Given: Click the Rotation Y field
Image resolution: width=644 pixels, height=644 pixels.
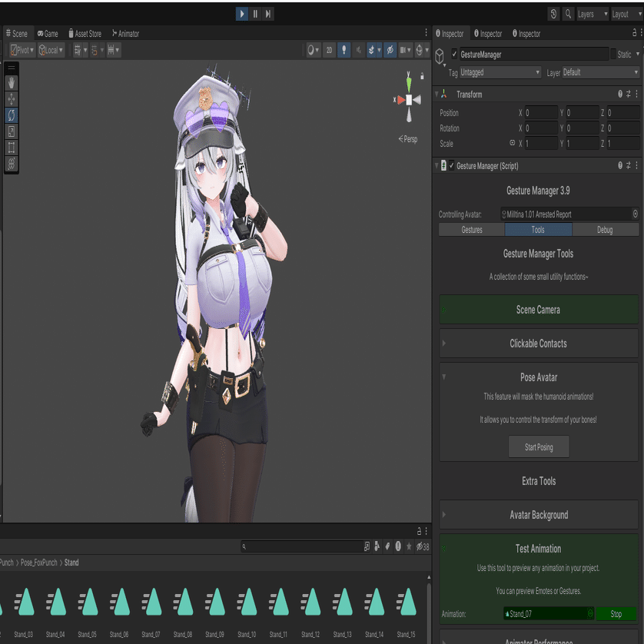Looking at the screenshot, I should [x=583, y=128].
